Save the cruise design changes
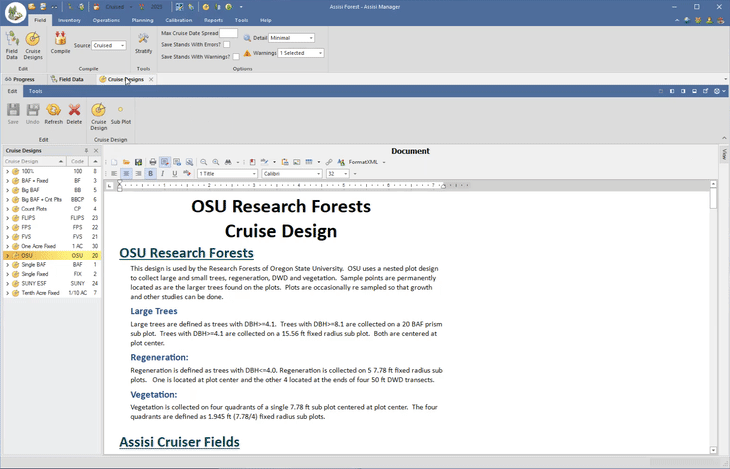 point(13,114)
